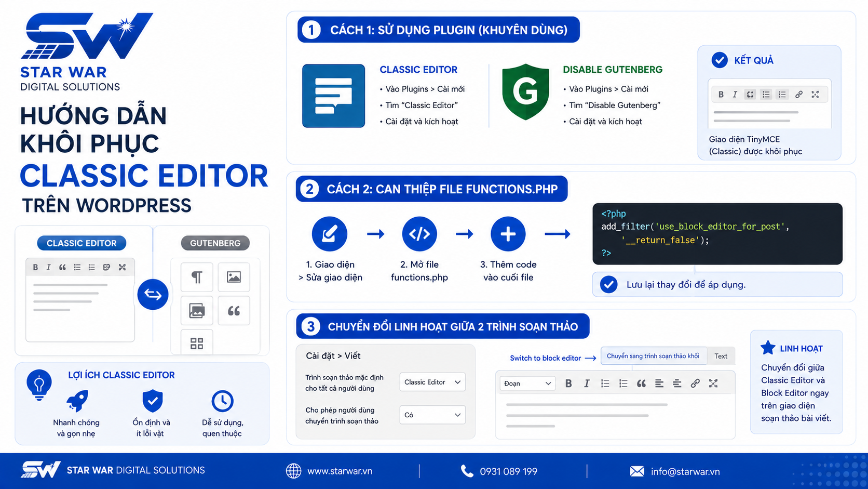Click the label Trình soạn thảo mặc định
Viewport: 868px width, 489px height.
pyautogui.click(x=344, y=383)
